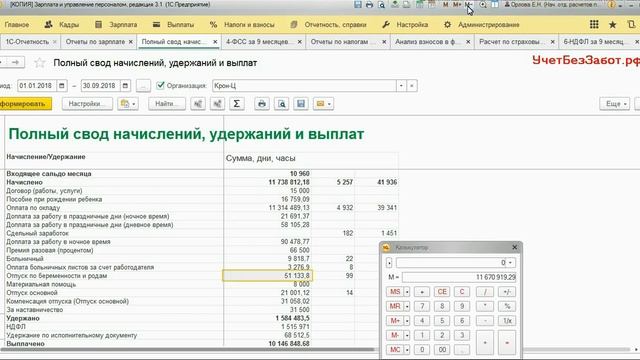Viewport: 640px width, 360px height.
Task: Collapse all groups button next to Найти
Action: (198, 104)
